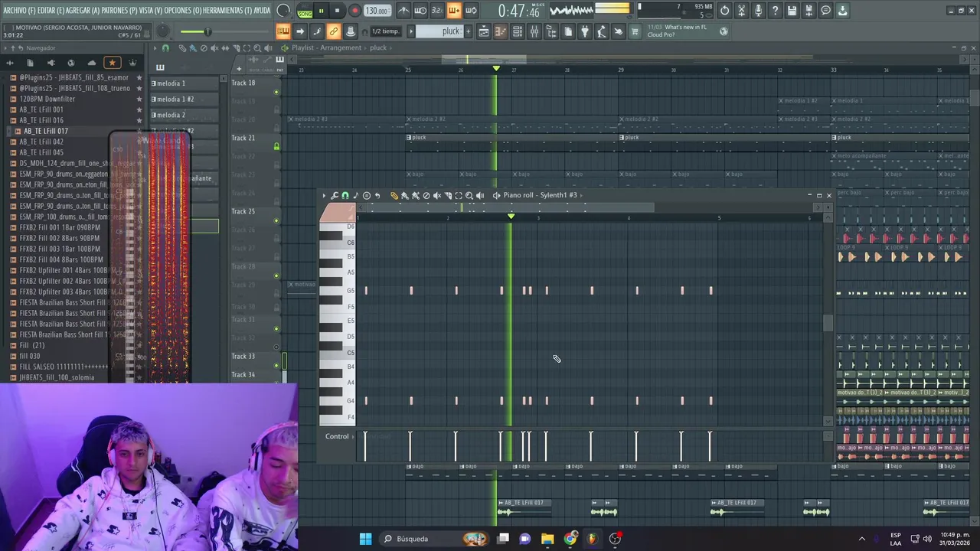Viewport: 980px width, 551px height.
Task: Click the main pitch knob
Action: (x=163, y=31)
